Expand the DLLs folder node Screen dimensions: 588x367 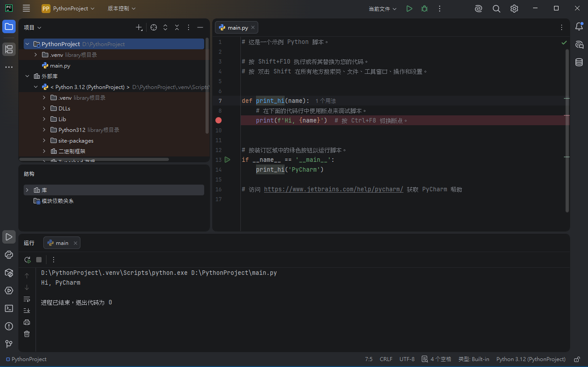point(44,108)
